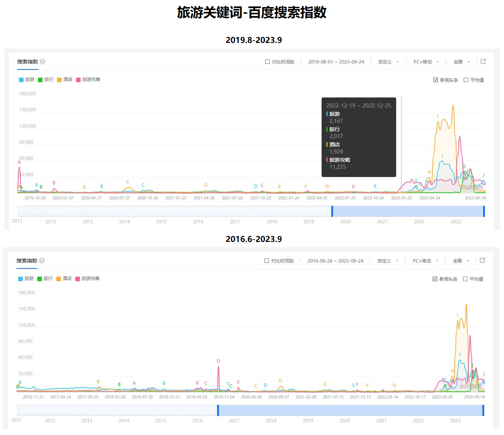Click orange C news marker in upper chart

pos(128,182)
